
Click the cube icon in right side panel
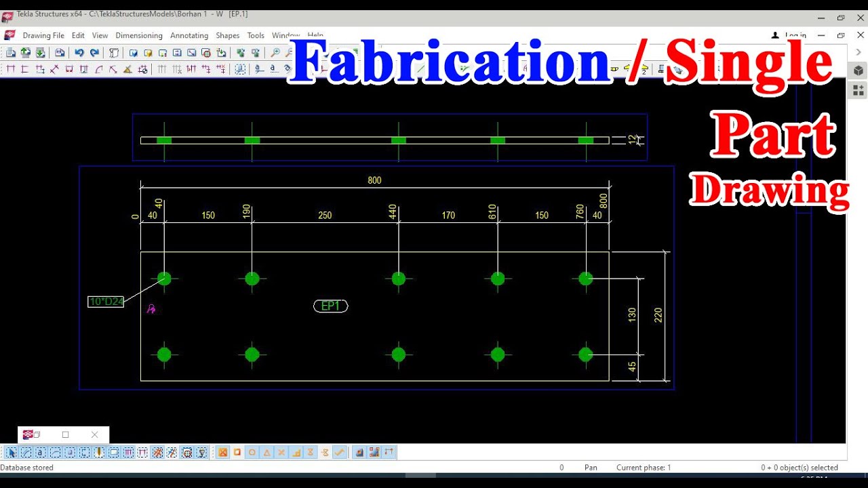coord(858,70)
